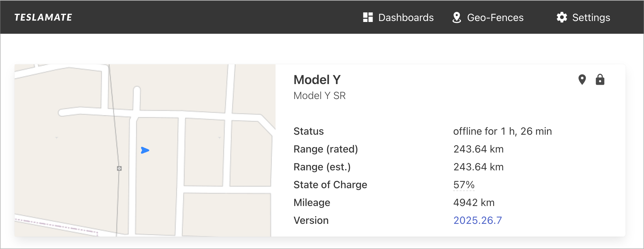Click the dashed road line on the map

57,225
